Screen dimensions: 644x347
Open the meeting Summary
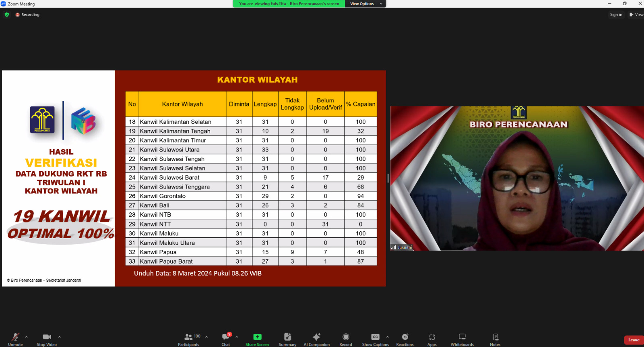pos(287,339)
